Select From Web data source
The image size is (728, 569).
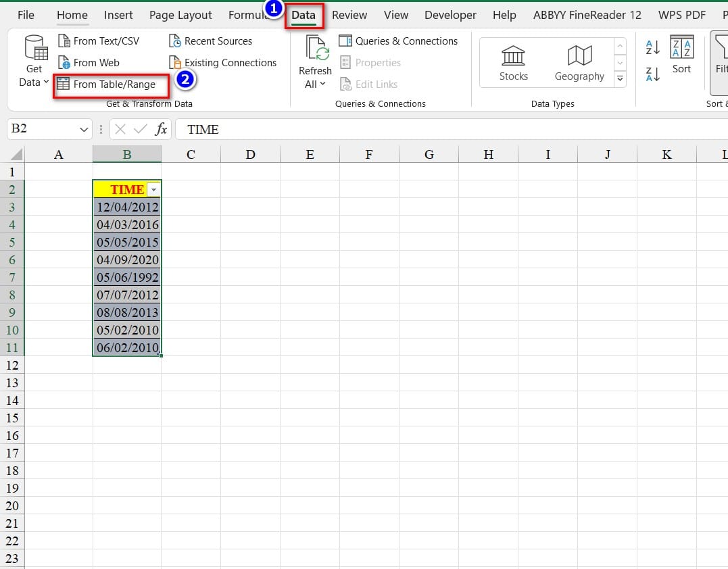(x=89, y=63)
